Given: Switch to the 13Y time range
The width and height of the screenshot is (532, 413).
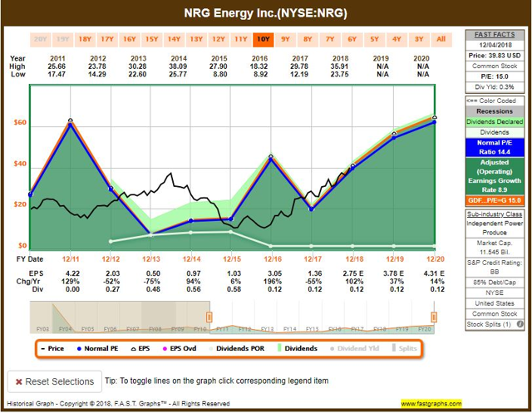Looking at the screenshot, I should coord(196,39).
